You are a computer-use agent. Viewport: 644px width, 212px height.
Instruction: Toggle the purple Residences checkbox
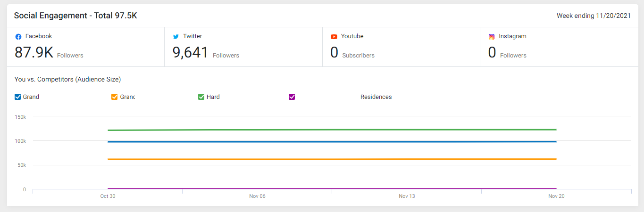pyautogui.click(x=292, y=97)
